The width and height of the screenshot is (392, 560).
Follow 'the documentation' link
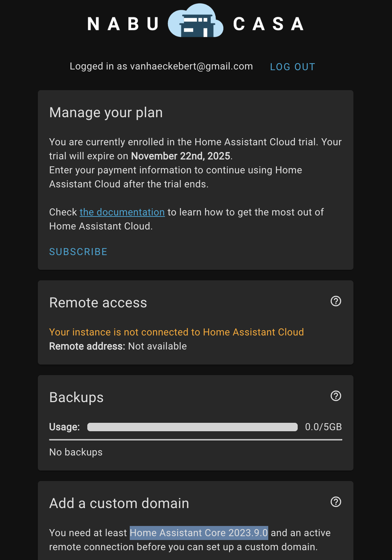(x=122, y=212)
